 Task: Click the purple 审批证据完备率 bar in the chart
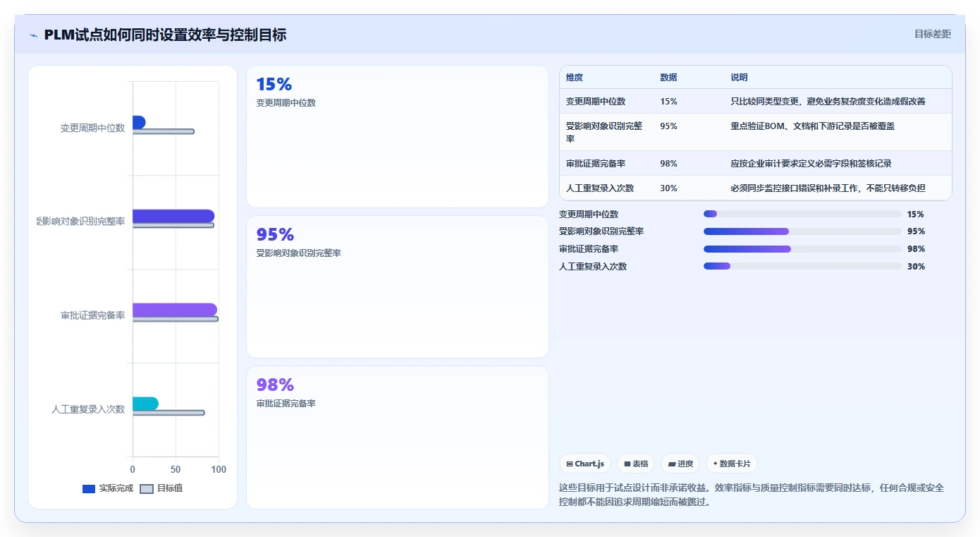click(x=175, y=310)
